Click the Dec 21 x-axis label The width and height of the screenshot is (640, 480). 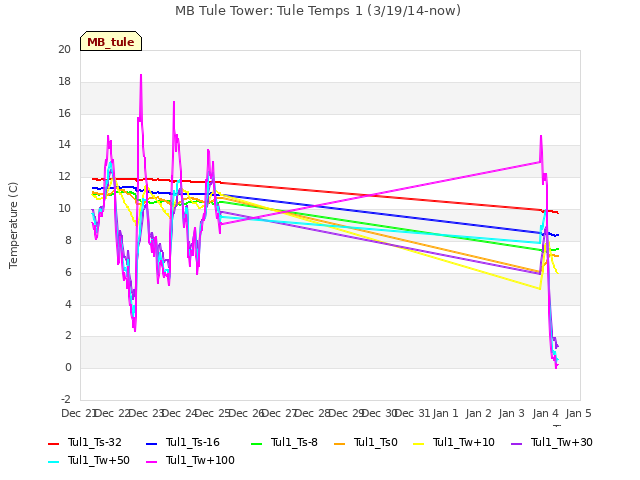click(79, 413)
